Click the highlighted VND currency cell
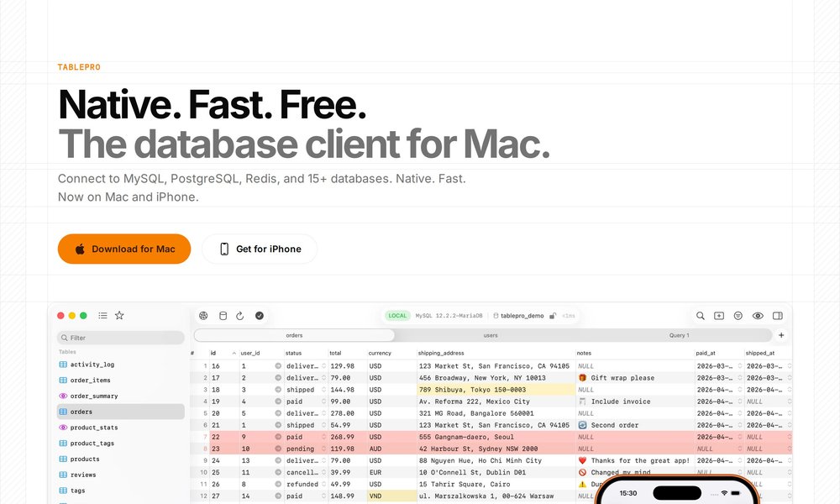The image size is (840, 504). 391,496
